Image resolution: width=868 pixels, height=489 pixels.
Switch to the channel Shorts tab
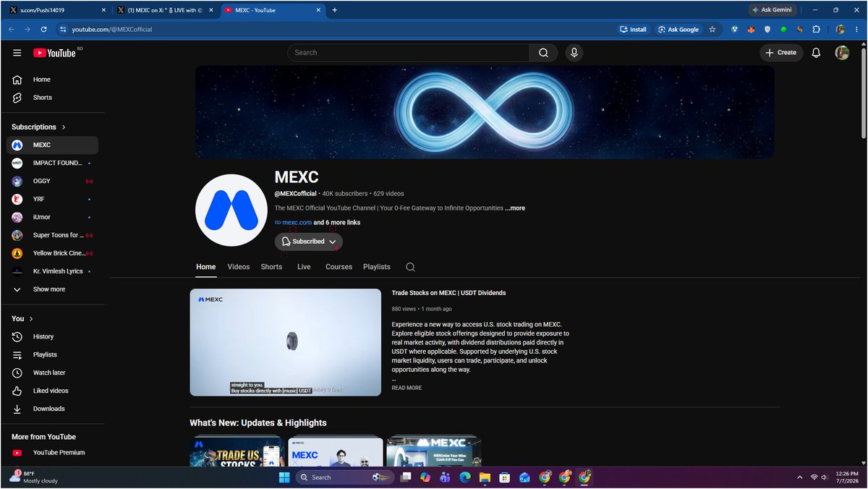pyautogui.click(x=271, y=267)
